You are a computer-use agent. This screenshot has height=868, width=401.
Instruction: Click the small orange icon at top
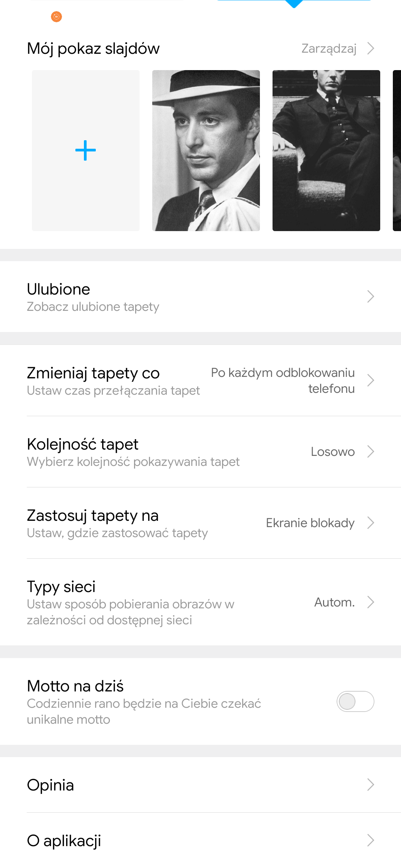(x=56, y=17)
